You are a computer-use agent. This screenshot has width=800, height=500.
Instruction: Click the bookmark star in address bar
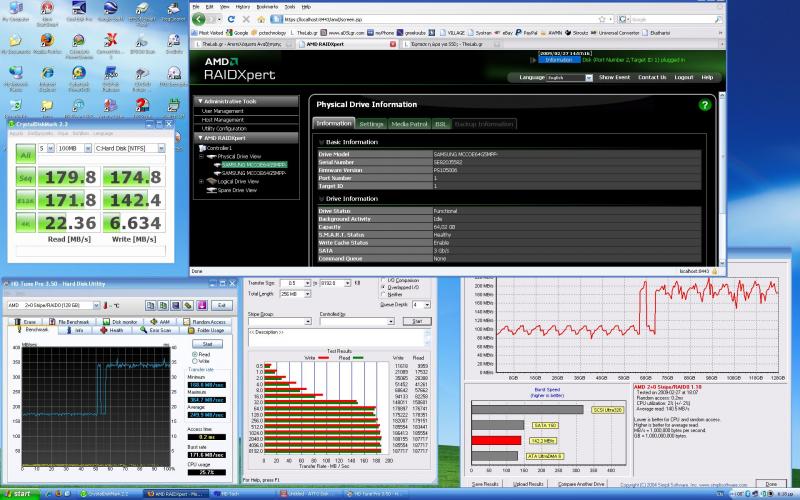pos(602,19)
